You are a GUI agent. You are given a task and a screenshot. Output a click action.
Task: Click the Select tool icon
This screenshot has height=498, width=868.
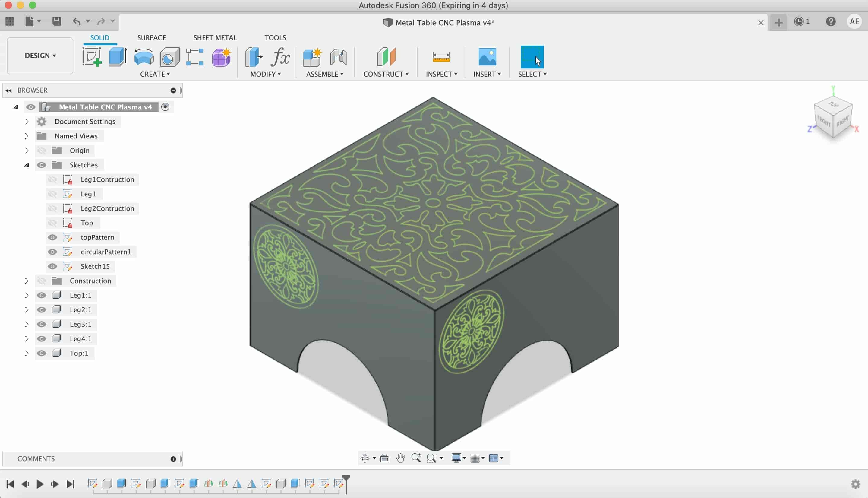coord(532,57)
